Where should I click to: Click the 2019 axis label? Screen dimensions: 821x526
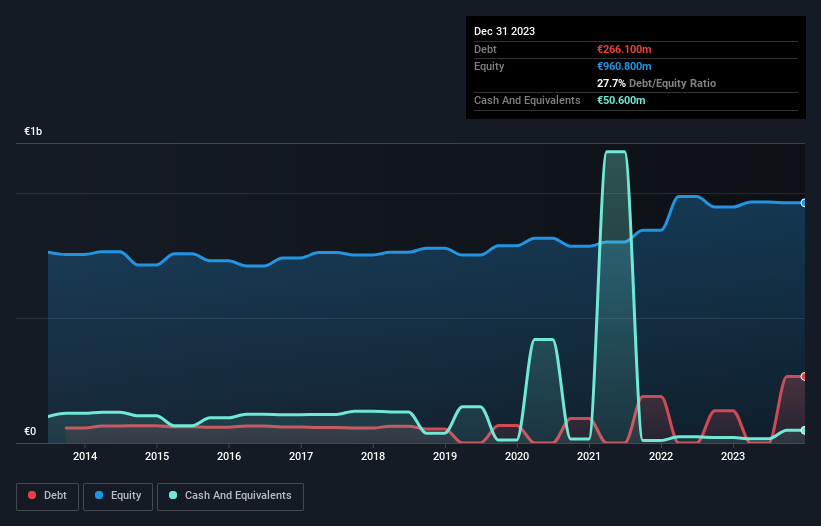click(445, 456)
